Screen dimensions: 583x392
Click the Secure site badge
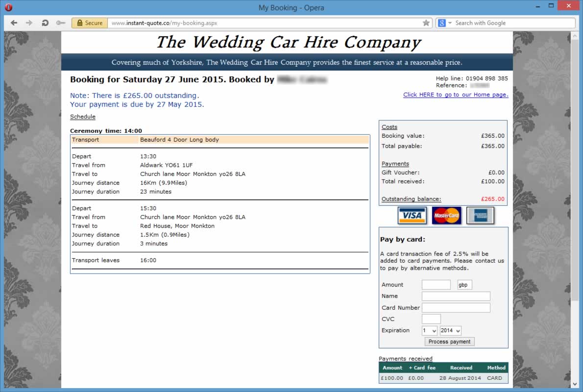pos(89,23)
